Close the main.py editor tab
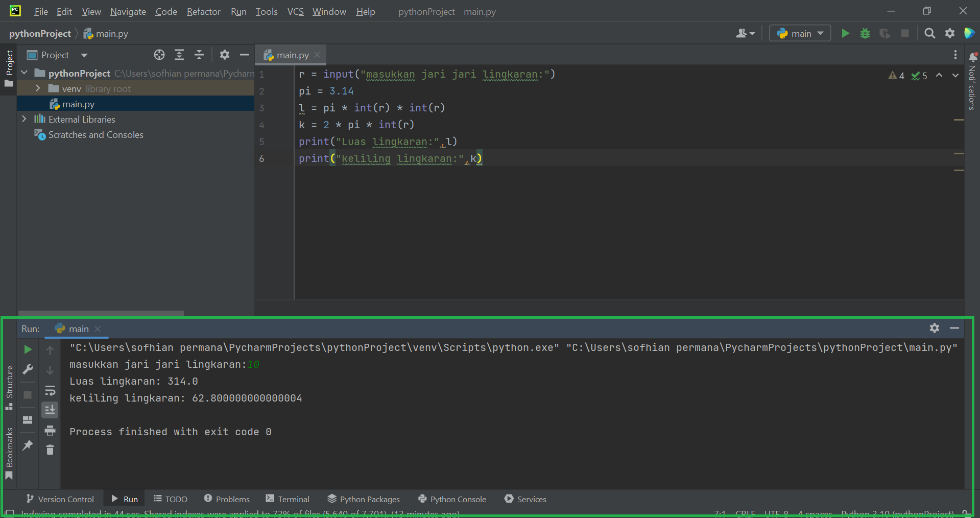 [317, 55]
